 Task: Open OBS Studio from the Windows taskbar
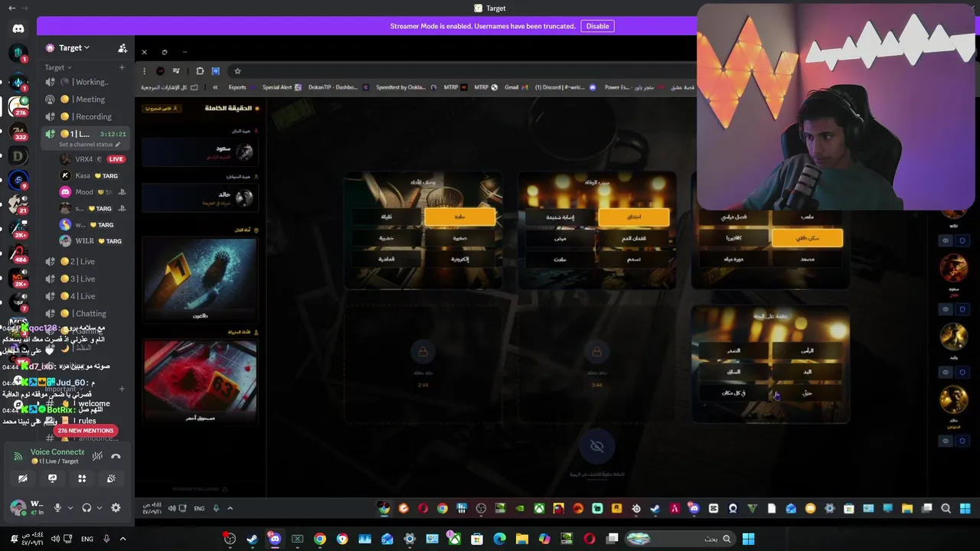[x=230, y=539]
